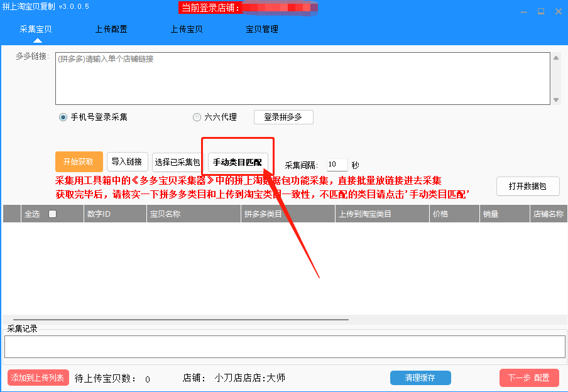Click the 数字ID column header
The height and width of the screenshot is (392, 568).
[x=115, y=214]
